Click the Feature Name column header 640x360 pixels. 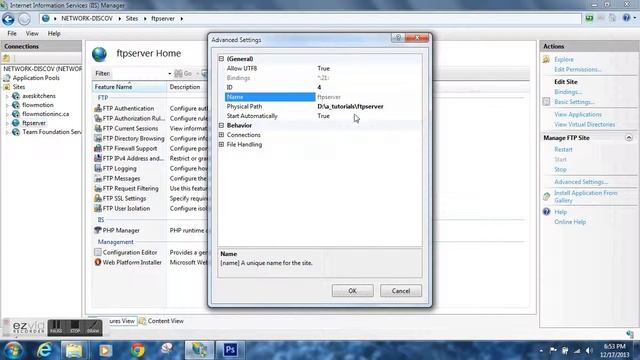(129, 87)
